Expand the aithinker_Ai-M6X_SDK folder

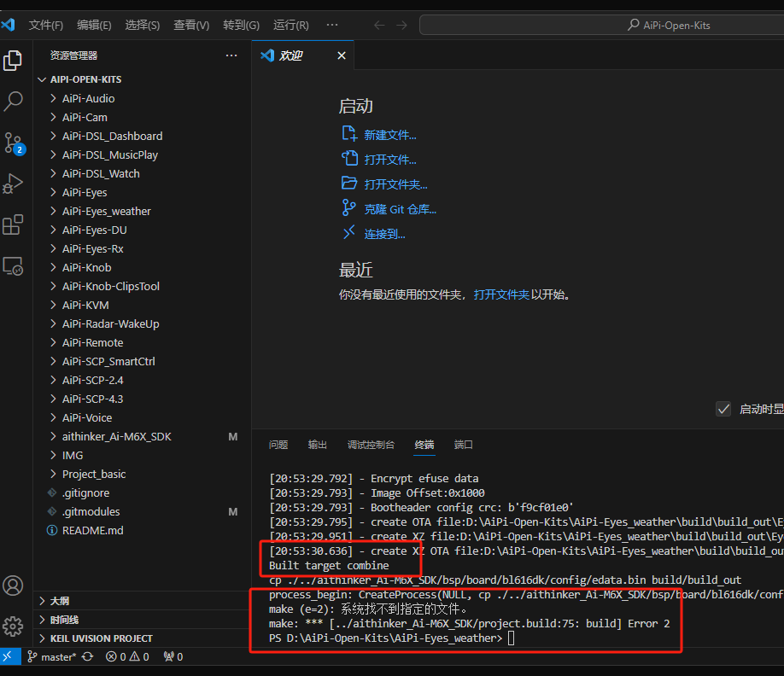[x=53, y=437]
